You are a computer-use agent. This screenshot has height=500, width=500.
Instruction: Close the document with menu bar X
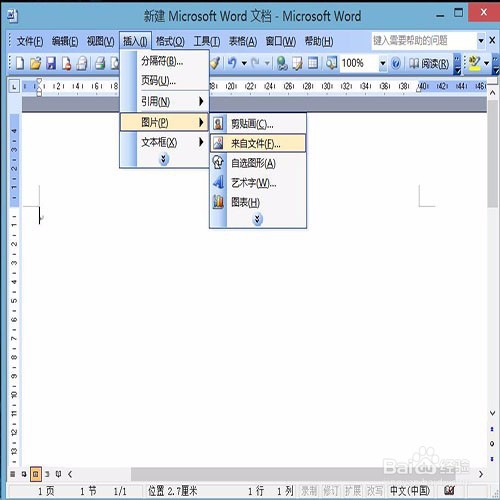[492, 41]
